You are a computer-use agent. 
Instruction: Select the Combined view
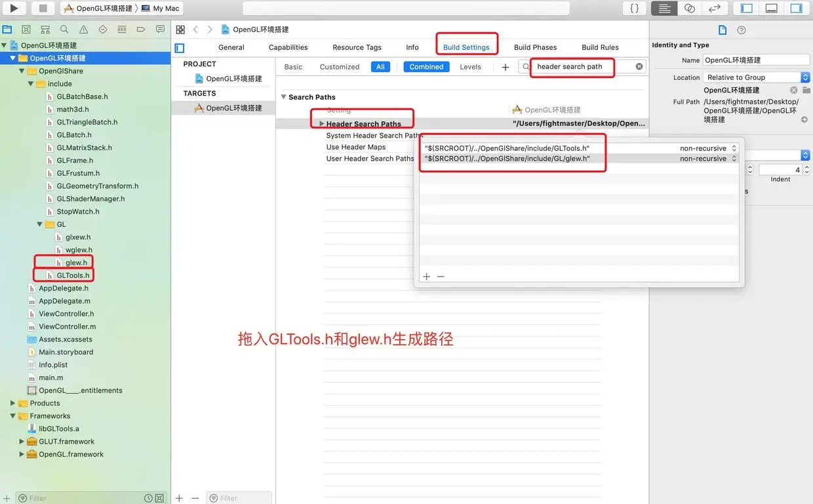point(426,67)
